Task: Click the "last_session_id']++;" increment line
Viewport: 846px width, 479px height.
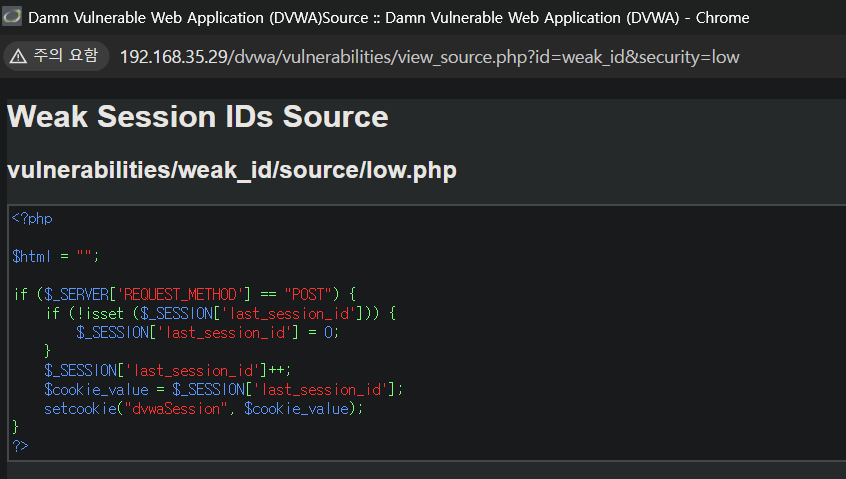Action: (168, 371)
